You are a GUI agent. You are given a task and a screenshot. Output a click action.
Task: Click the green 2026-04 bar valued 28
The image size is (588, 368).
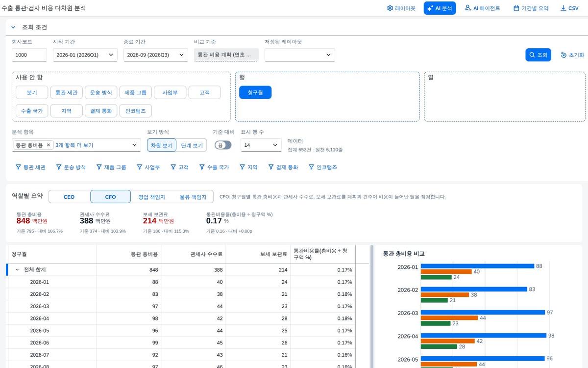click(439, 346)
